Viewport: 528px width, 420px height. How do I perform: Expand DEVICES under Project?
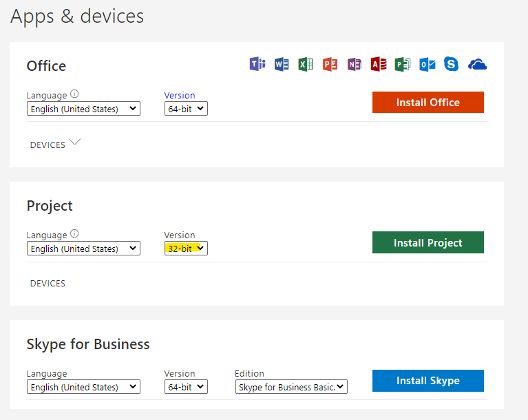(47, 284)
